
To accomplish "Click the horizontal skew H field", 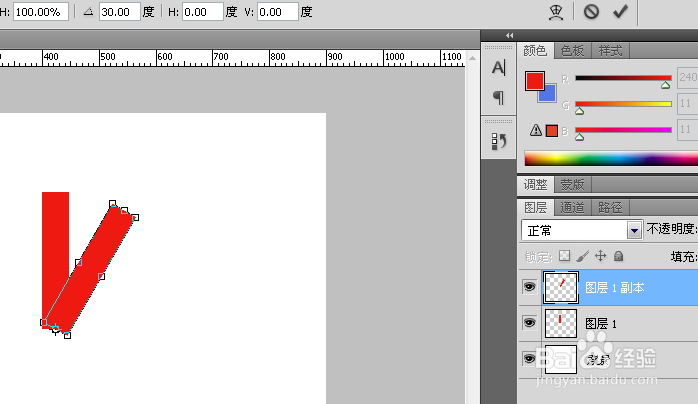I will coord(203,12).
